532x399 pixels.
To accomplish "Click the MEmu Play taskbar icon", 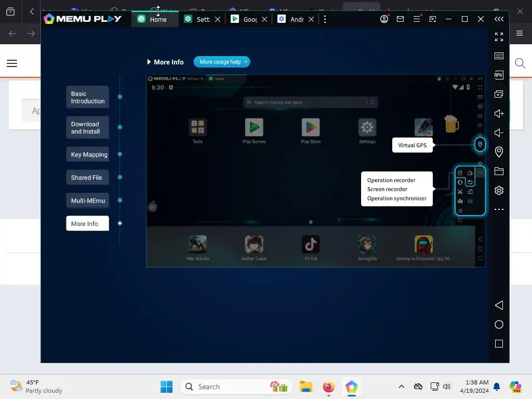I will [x=352, y=387].
